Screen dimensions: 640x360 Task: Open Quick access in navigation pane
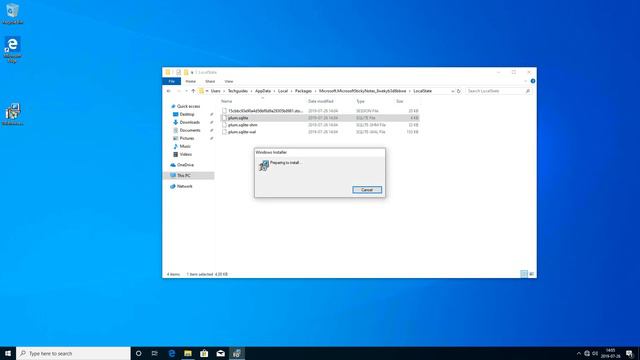coord(188,106)
